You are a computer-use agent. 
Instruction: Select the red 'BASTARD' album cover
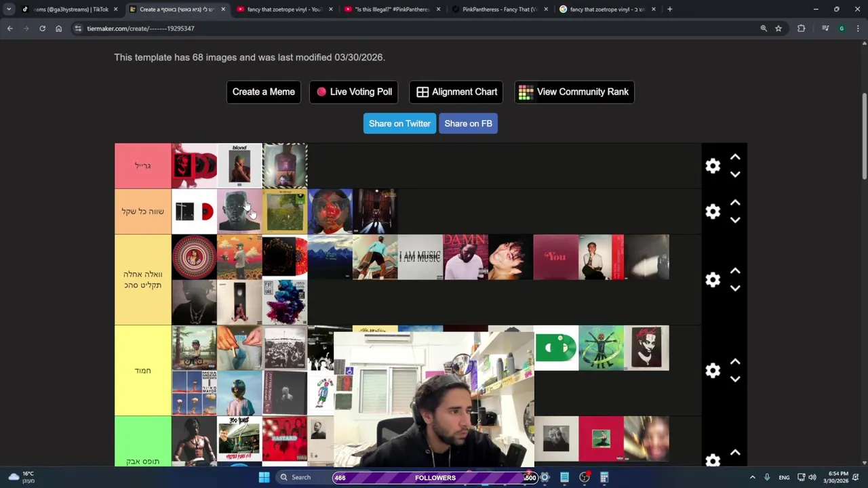click(x=285, y=439)
